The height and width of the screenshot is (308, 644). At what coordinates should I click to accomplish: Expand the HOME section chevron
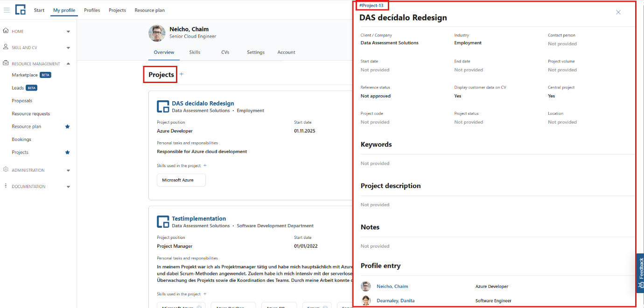(68, 32)
